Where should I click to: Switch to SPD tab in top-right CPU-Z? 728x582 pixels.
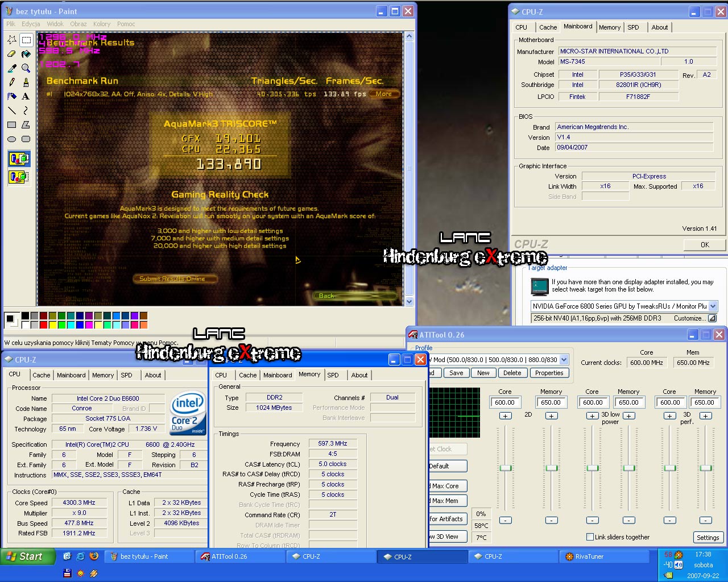click(634, 27)
